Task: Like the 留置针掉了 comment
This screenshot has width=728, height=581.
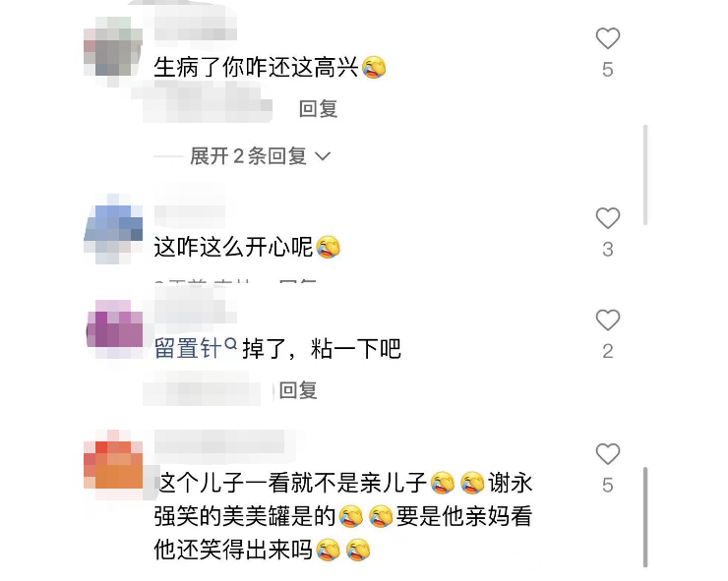Action: tap(608, 320)
